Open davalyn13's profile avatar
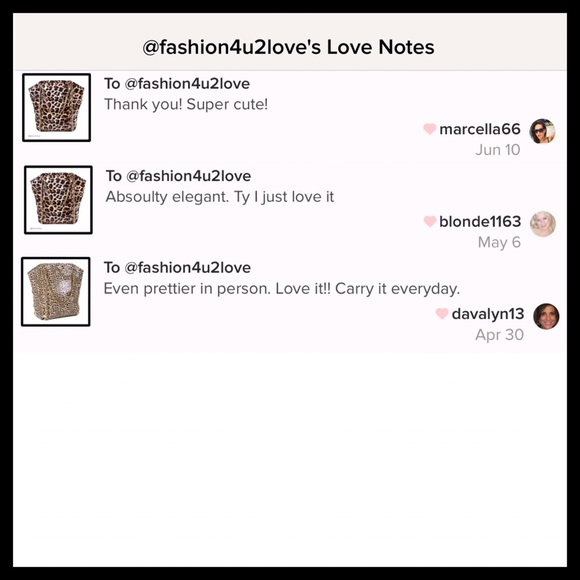The width and height of the screenshot is (580, 580). coord(546,316)
